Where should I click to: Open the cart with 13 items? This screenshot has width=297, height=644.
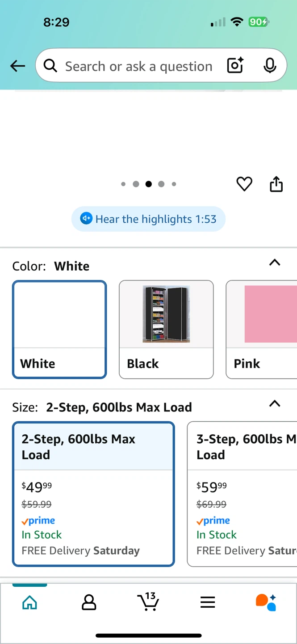point(148,602)
